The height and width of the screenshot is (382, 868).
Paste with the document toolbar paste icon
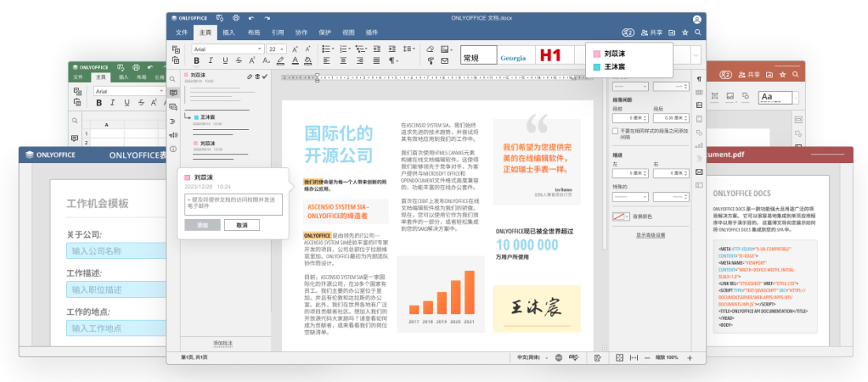tap(176, 61)
